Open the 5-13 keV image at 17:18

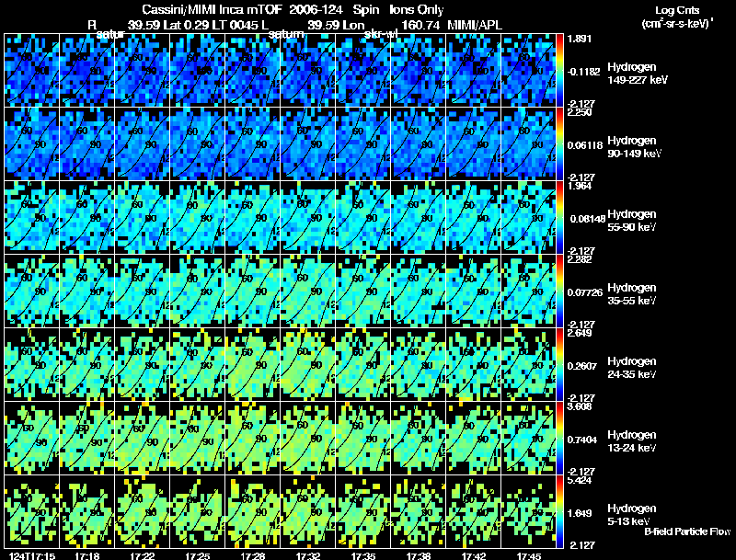pyautogui.click(x=86, y=512)
